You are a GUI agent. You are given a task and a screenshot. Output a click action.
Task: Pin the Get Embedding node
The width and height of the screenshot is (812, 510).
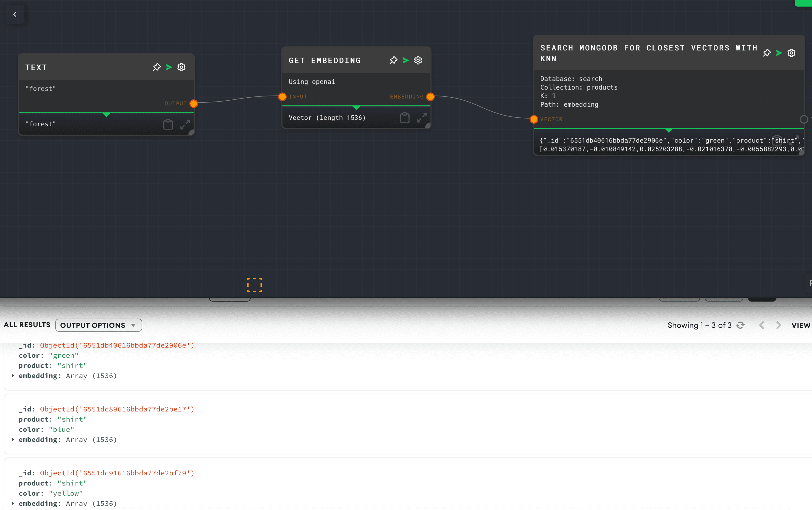click(x=393, y=60)
